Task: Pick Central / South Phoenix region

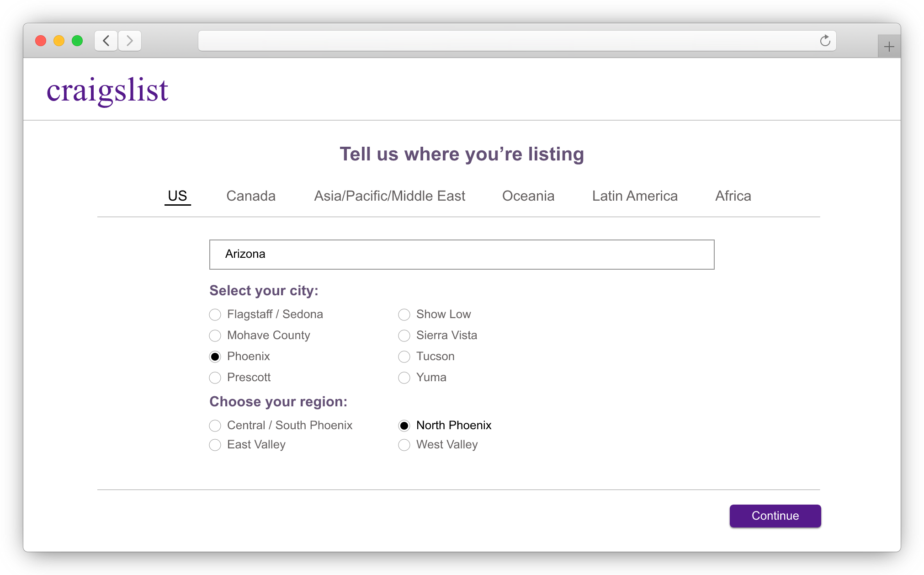Action: 215,426
